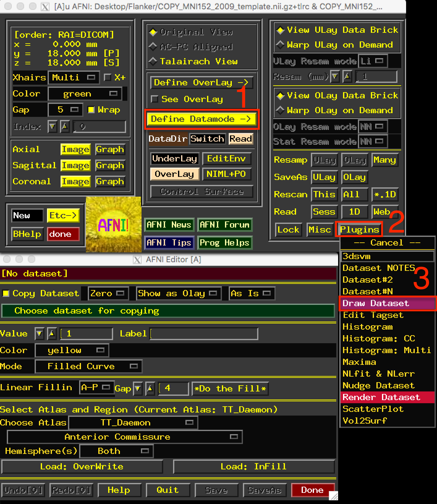
Task: Click the editor Value number field
Action: (x=86, y=334)
